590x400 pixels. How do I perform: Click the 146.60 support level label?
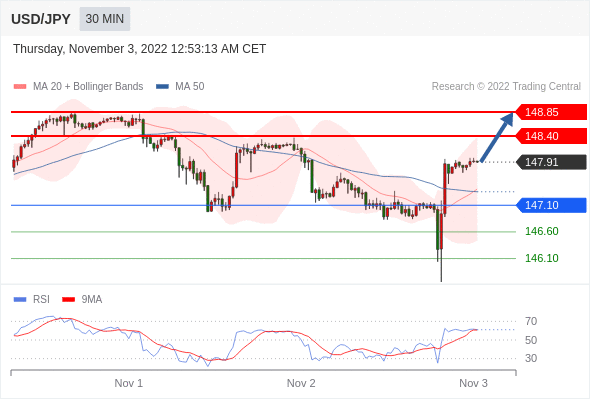pos(542,231)
